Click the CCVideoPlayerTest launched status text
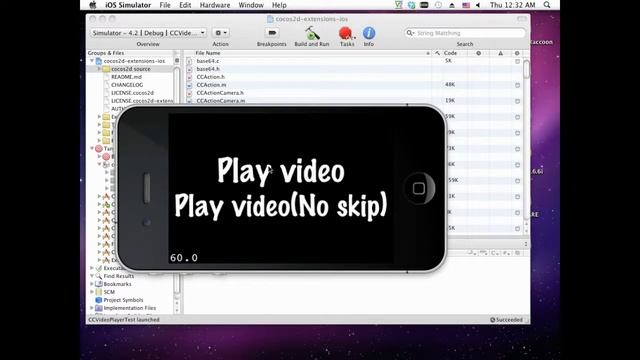Screen dimensions: 640x360 click(124, 320)
